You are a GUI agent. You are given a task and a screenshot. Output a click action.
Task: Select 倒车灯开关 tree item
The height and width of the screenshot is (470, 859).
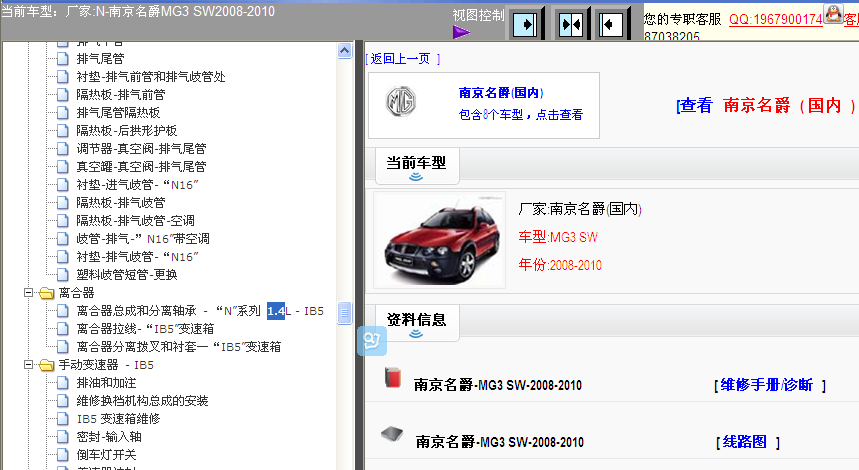(106, 455)
